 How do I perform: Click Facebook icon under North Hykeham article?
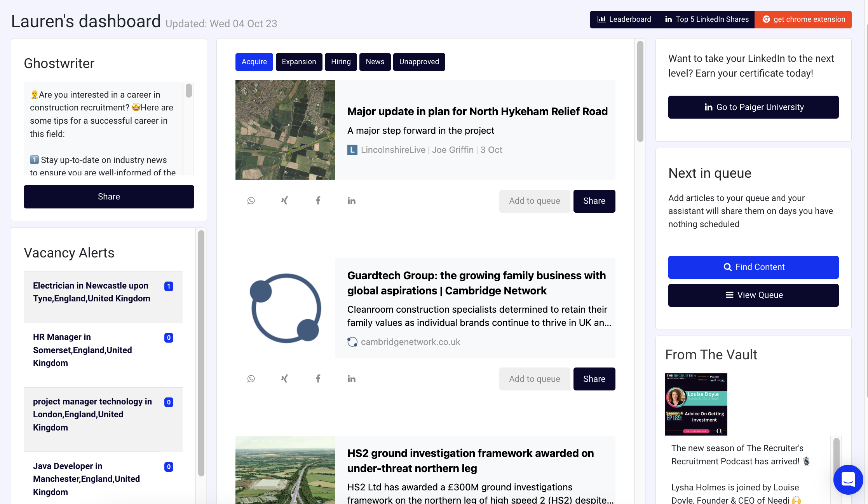(x=318, y=201)
